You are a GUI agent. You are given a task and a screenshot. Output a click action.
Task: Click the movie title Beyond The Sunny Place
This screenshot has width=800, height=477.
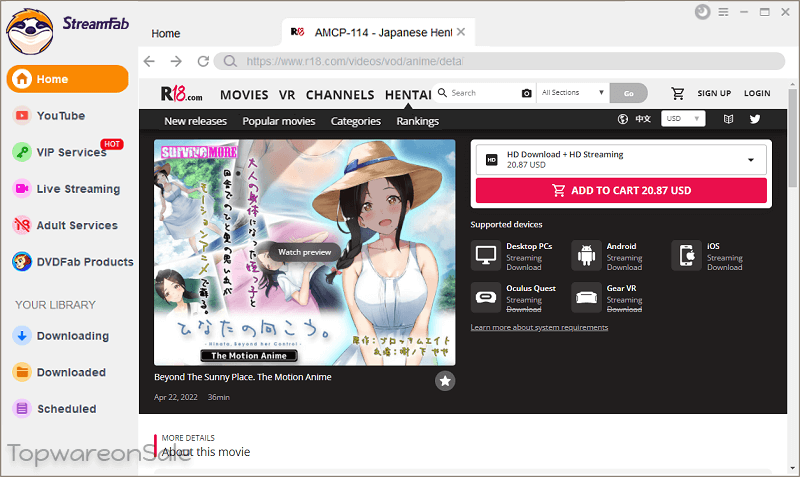(243, 377)
